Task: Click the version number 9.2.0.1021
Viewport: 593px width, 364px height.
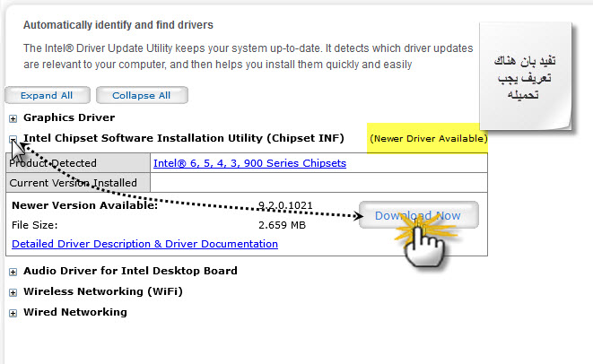Action: tap(285, 205)
